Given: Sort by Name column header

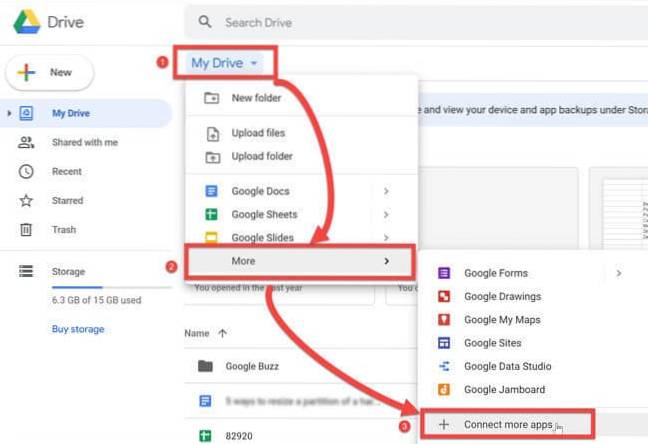Looking at the screenshot, I should 197,333.
